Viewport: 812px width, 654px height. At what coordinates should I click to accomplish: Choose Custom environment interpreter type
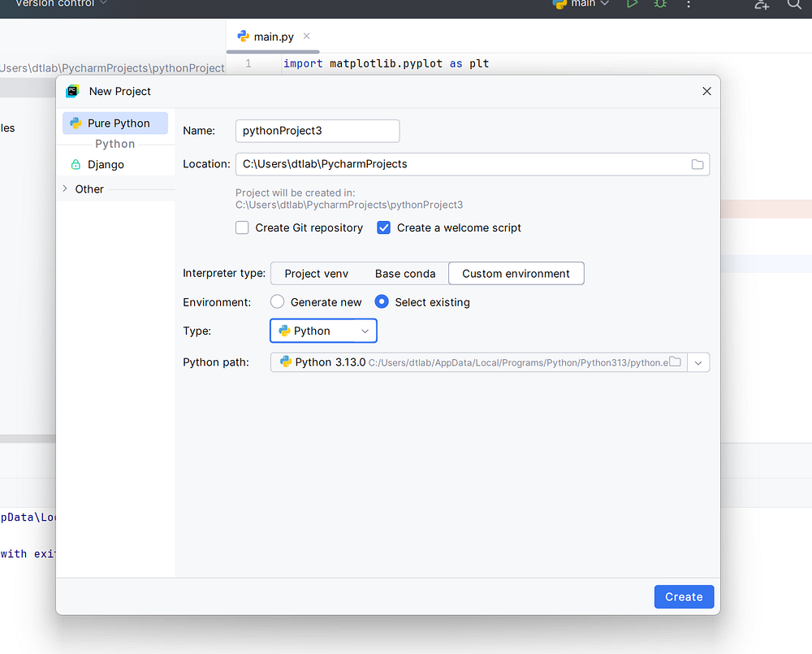click(516, 274)
